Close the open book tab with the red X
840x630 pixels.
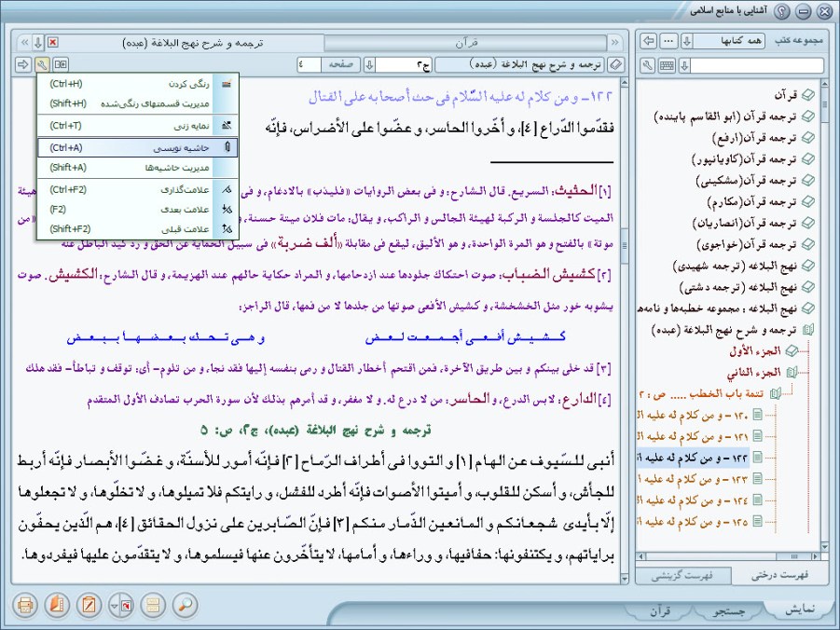pyautogui.click(x=52, y=42)
